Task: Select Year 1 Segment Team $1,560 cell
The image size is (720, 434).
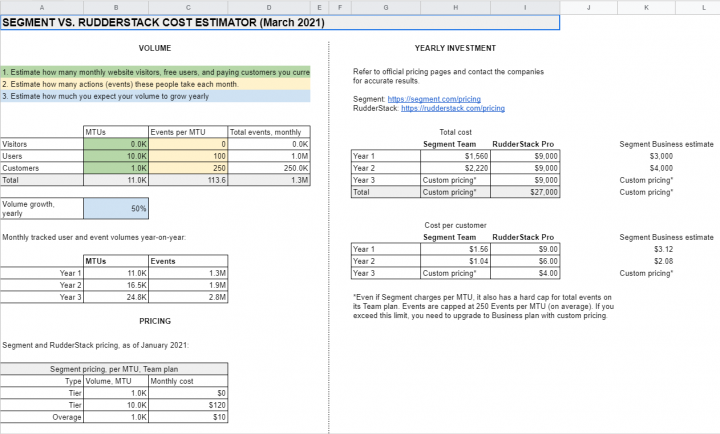Action: [455, 156]
